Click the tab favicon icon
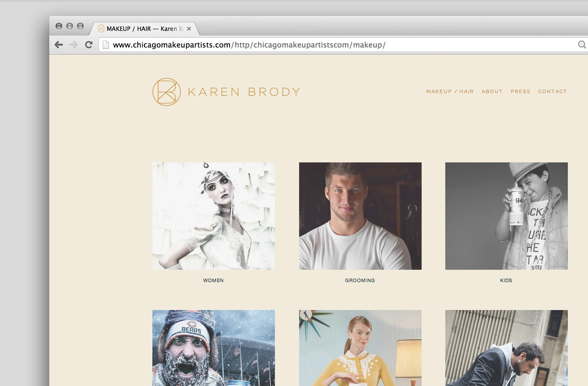This screenshot has height=386, width=588. coord(101,29)
